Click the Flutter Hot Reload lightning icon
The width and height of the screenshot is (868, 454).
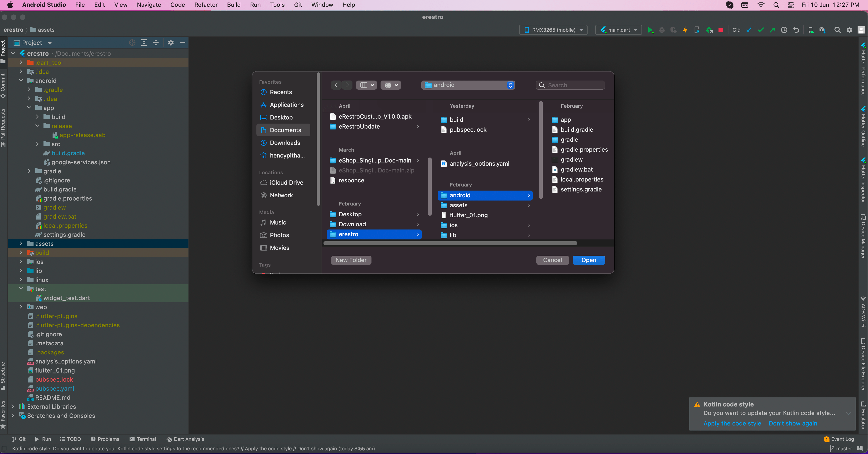click(x=685, y=30)
